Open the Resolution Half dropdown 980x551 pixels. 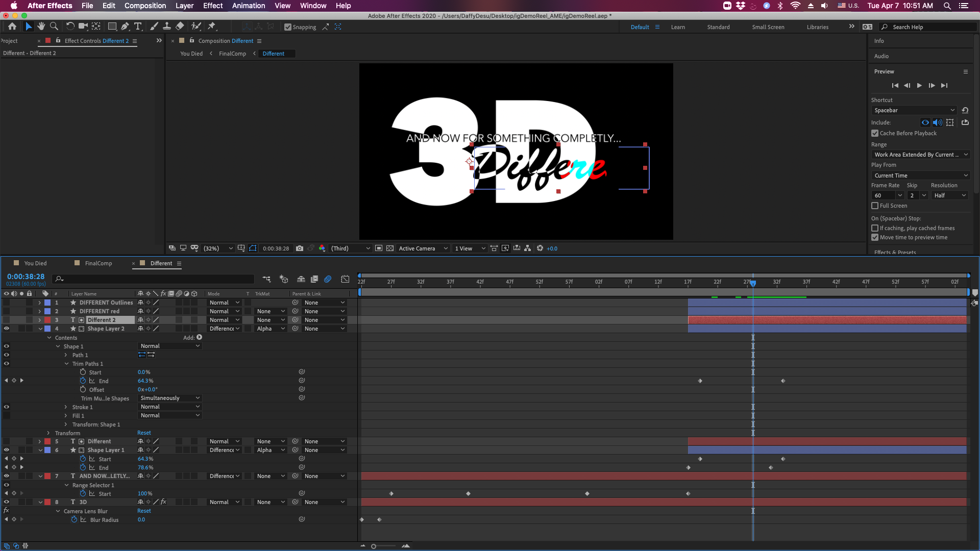[x=949, y=195]
